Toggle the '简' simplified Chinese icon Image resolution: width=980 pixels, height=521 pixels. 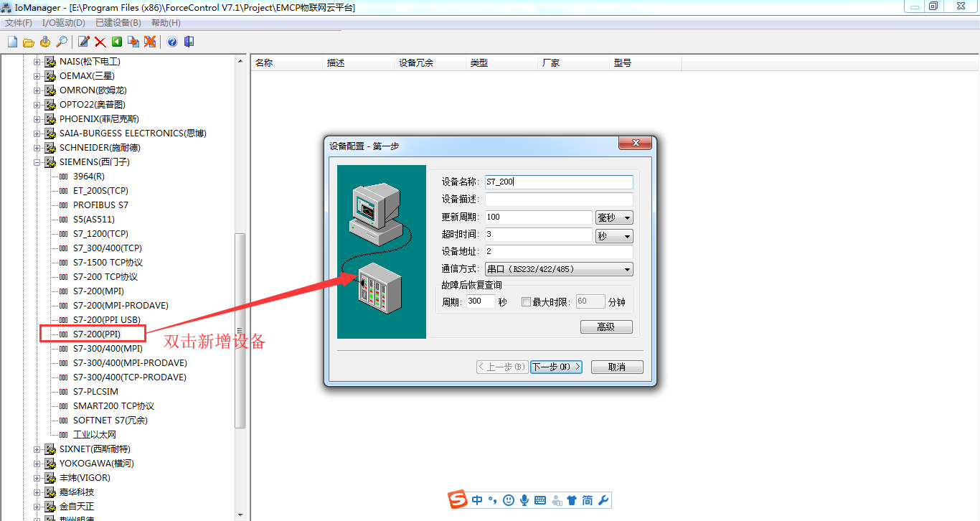click(587, 500)
